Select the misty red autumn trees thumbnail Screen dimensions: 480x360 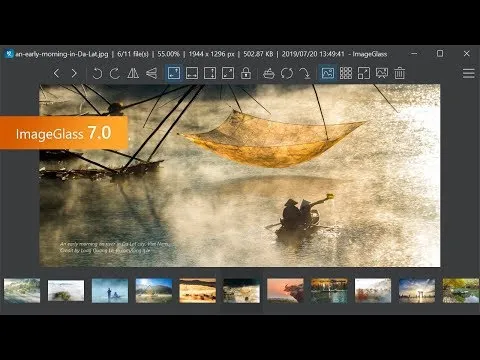pyautogui.click(x=373, y=291)
